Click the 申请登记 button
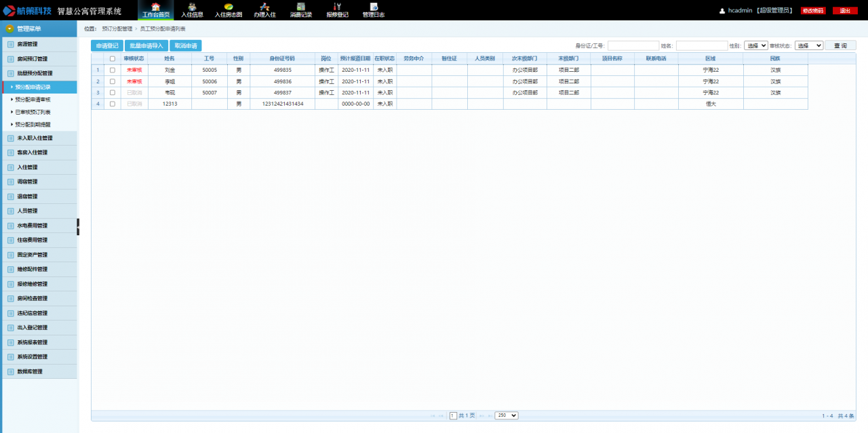 tap(107, 46)
